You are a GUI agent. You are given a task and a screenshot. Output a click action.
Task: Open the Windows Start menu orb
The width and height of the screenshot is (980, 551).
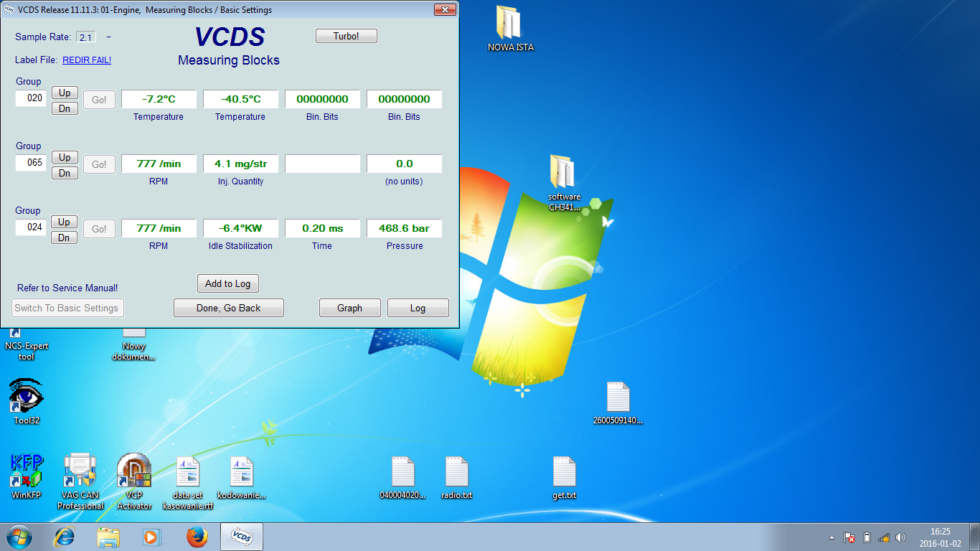pos(19,537)
